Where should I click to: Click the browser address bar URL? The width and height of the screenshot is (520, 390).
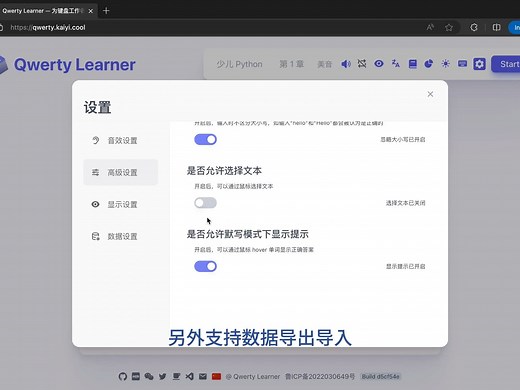click(x=48, y=27)
